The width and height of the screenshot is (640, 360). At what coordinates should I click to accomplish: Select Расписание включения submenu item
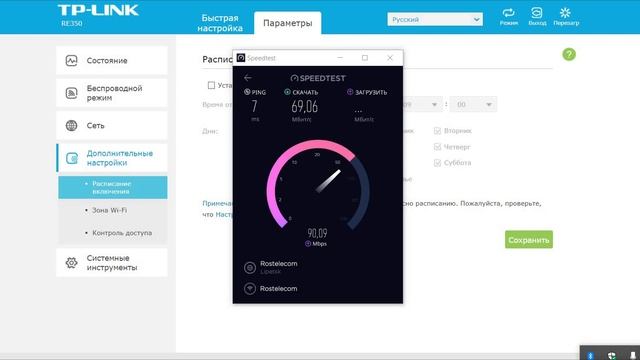pyautogui.click(x=113, y=187)
